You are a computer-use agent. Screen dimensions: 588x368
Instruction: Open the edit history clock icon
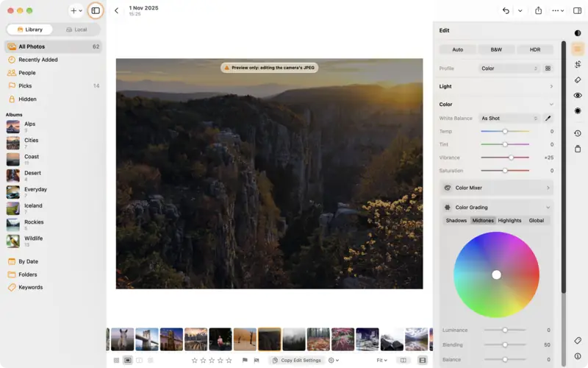578,133
